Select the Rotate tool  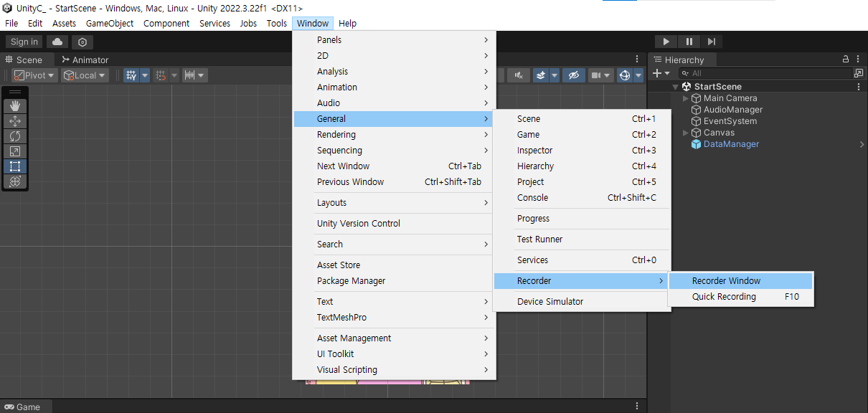(15, 136)
